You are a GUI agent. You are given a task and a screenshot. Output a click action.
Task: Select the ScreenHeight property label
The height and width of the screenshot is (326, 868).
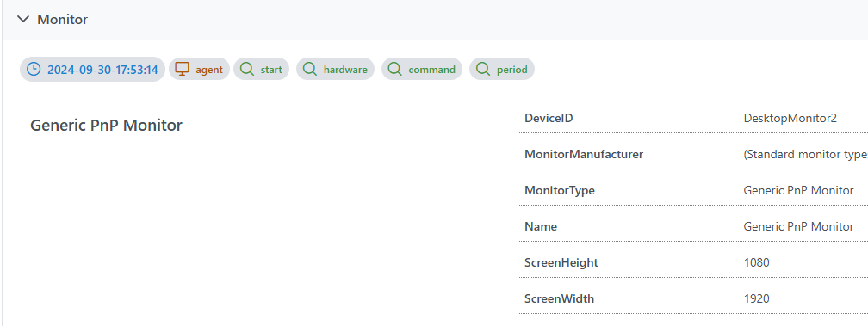561,263
